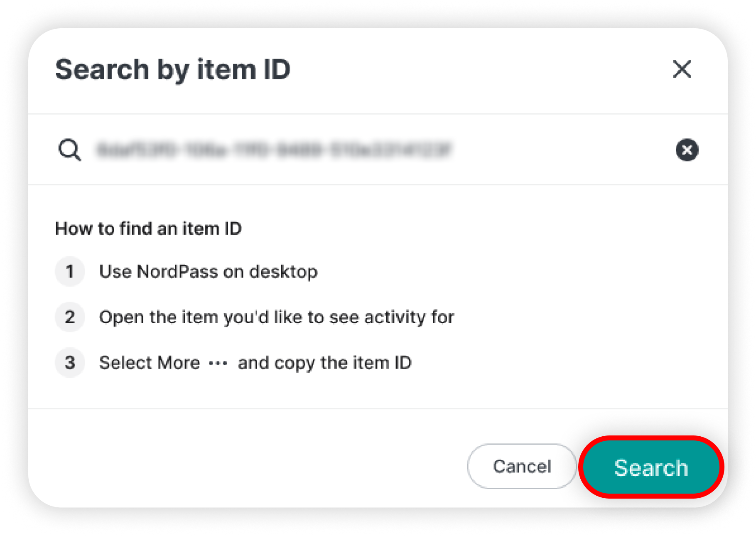This screenshot has width=756, height=536.
Task: Click the 'Search by item ID' title
Action: (x=173, y=69)
